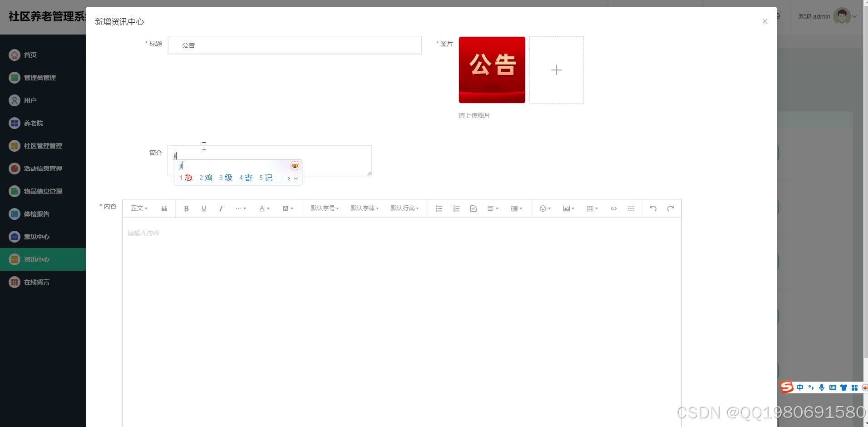This screenshot has width=868, height=427.
Task: Open the IME skin shirt icon
Action: [x=843, y=387]
